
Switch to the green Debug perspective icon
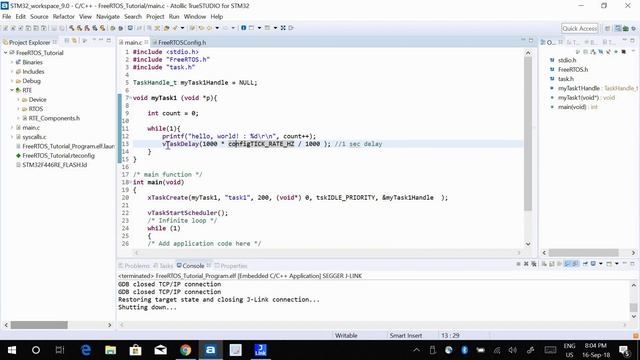pos(626,28)
